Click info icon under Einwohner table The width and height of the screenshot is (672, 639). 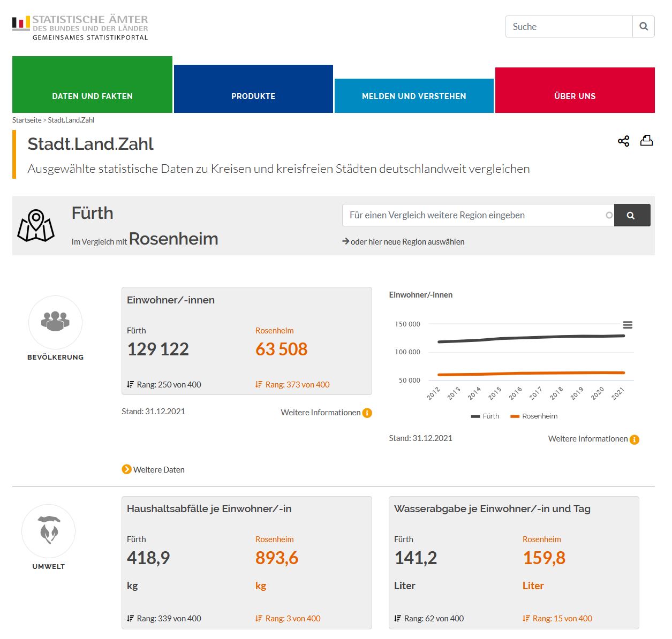(x=367, y=413)
